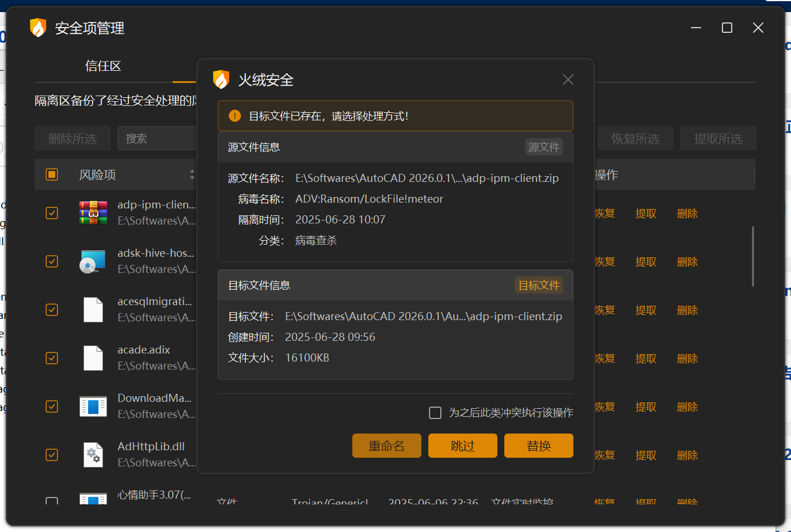Click the 搜索 search input field
Screen dimensions: 791x532
click(x=157, y=139)
